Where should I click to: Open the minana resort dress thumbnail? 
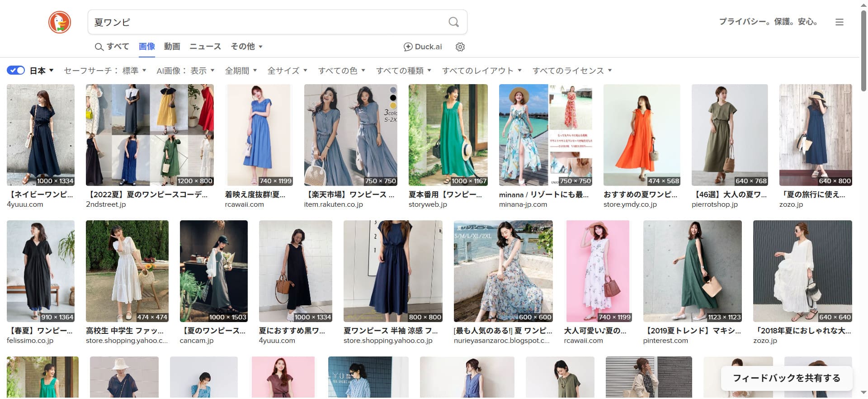546,135
